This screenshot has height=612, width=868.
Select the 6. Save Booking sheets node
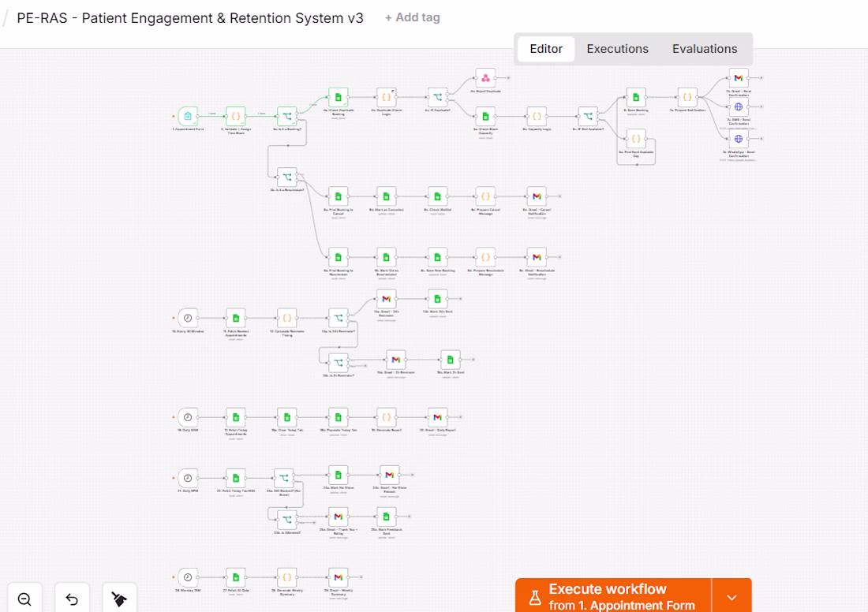(636, 97)
